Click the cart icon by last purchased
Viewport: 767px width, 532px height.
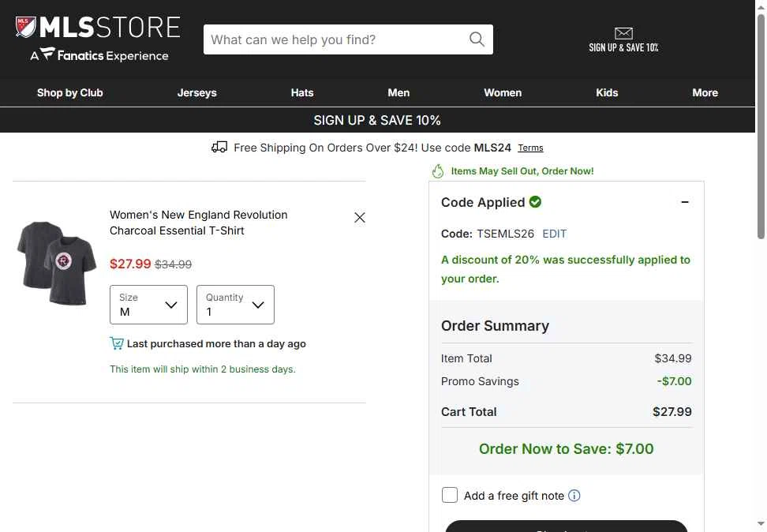coord(117,343)
